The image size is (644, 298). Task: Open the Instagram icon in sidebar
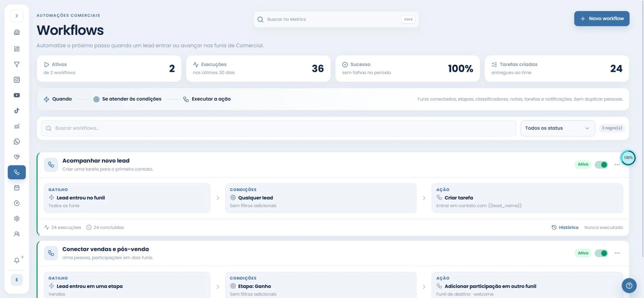tap(16, 80)
